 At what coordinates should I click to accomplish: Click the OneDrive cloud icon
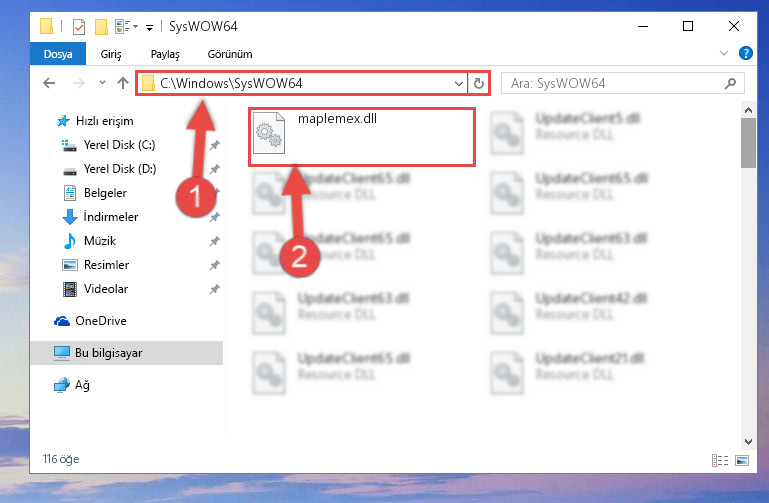pos(62,321)
